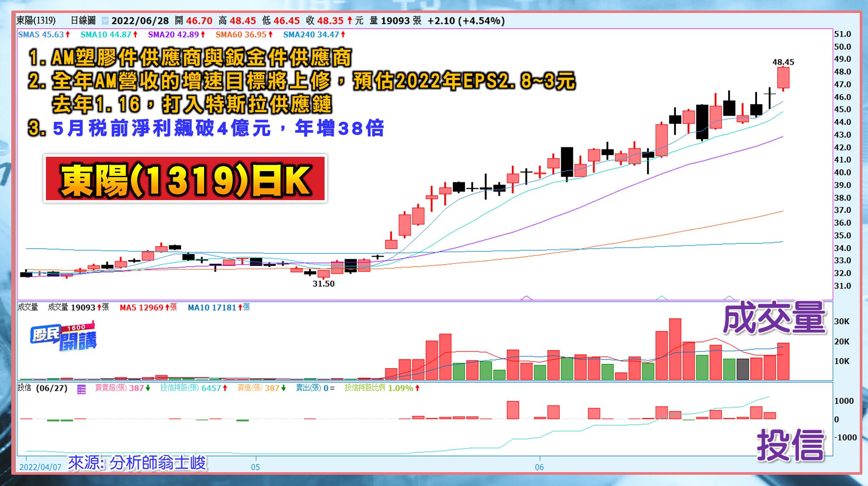The height and width of the screenshot is (486, 868).
Task: Click the 東陽(1319)日K red title banner
Action: point(185,179)
